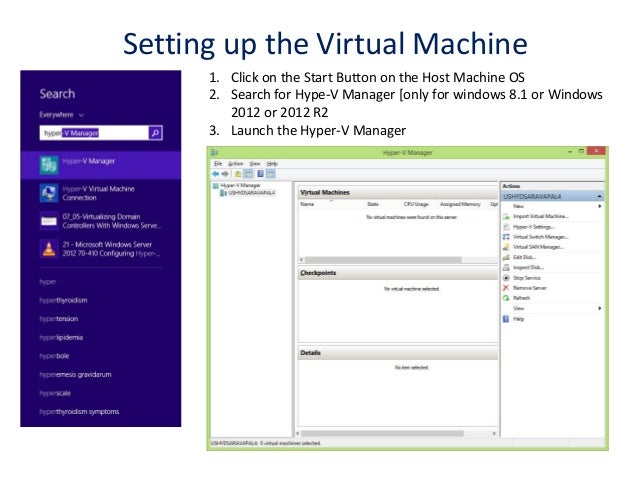638x493 pixels.
Task: Click Import Virtual Machine action
Action: [x=540, y=216]
